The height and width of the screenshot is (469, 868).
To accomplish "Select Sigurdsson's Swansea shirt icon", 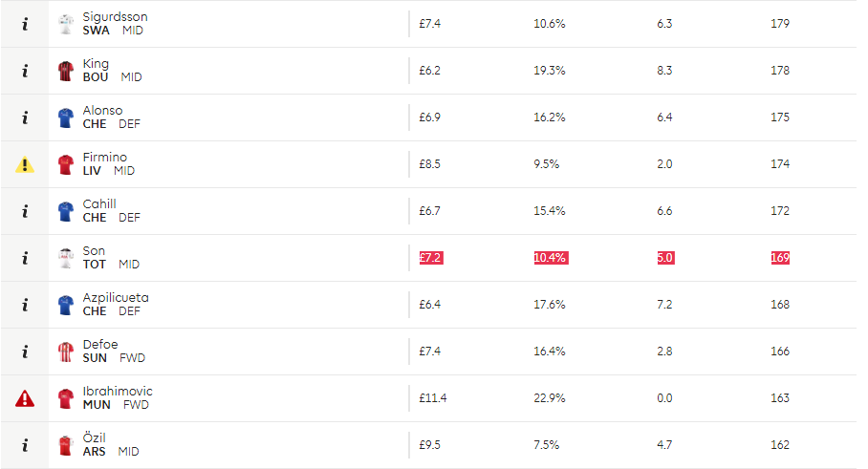I will (x=66, y=24).
